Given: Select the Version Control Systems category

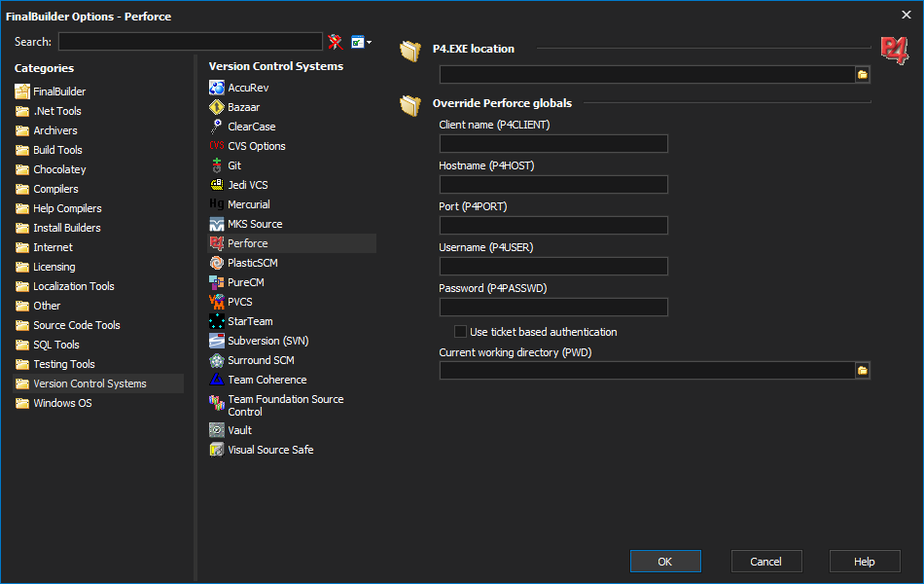Looking at the screenshot, I should 98,383.
